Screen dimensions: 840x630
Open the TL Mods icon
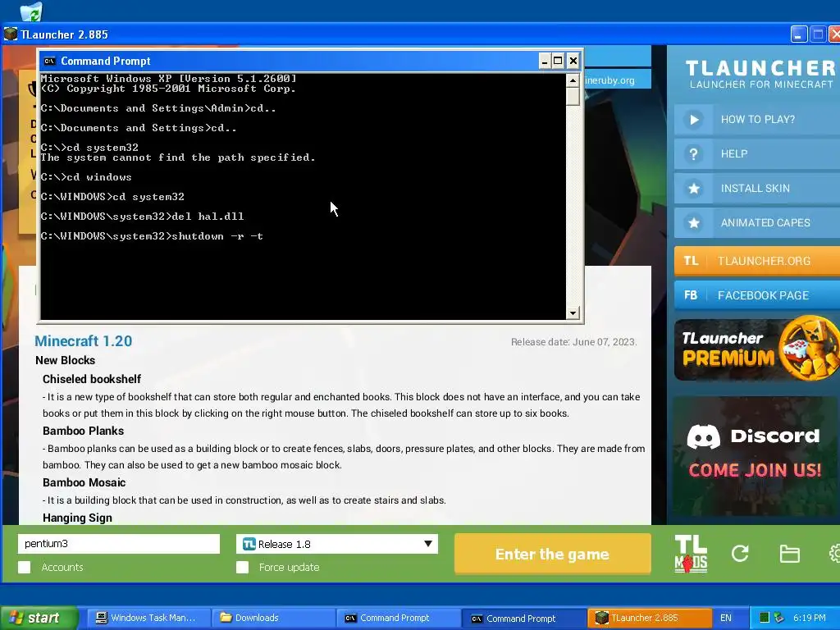coord(691,554)
